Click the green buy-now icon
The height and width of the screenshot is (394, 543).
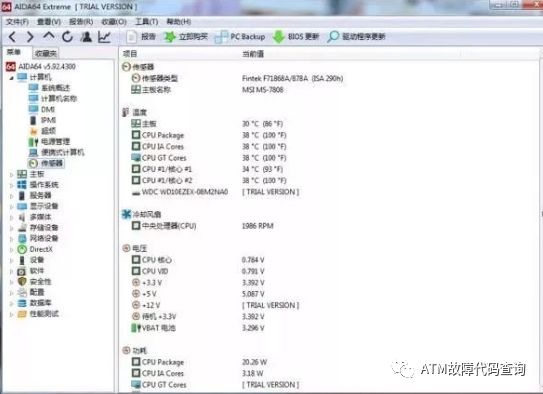pos(170,37)
